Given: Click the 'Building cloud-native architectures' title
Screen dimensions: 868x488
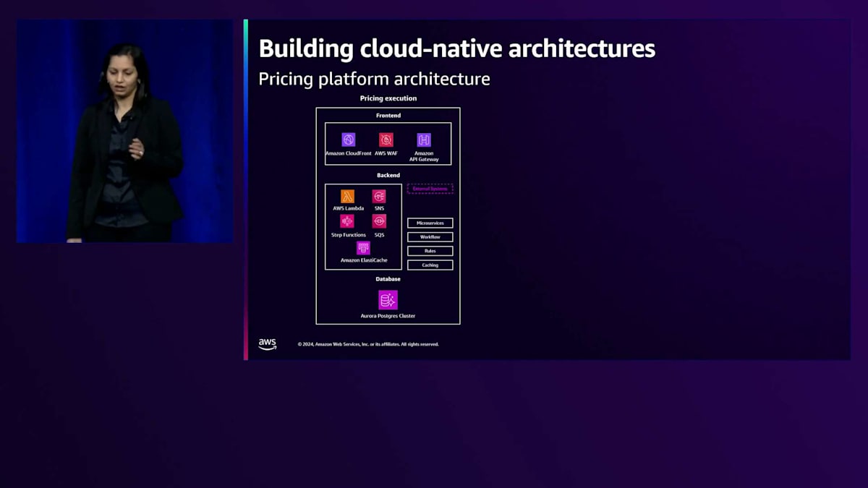Looking at the screenshot, I should [457, 48].
